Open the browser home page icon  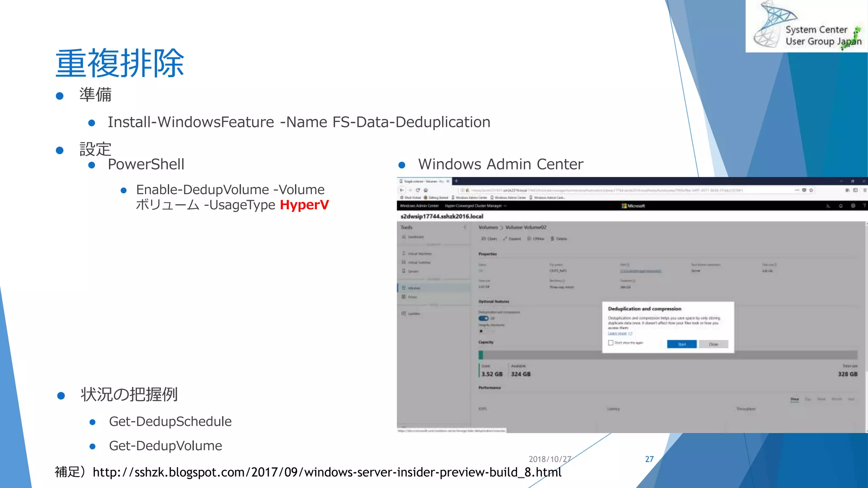point(426,190)
